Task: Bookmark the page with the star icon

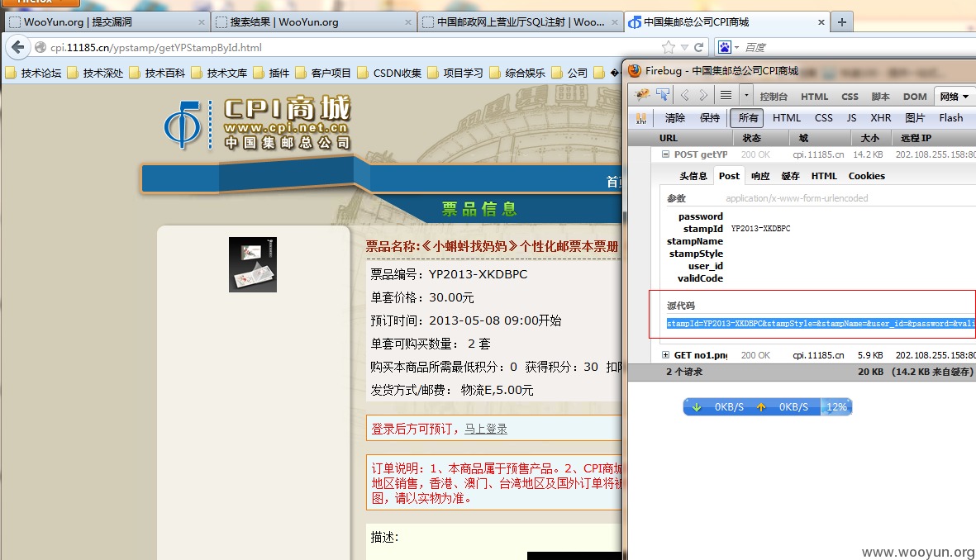Action: [x=668, y=47]
